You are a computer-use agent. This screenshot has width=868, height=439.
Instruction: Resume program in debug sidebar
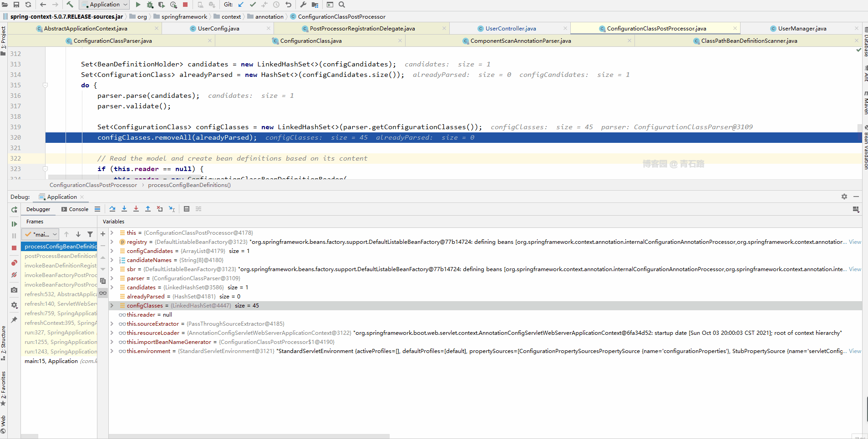[x=14, y=224]
